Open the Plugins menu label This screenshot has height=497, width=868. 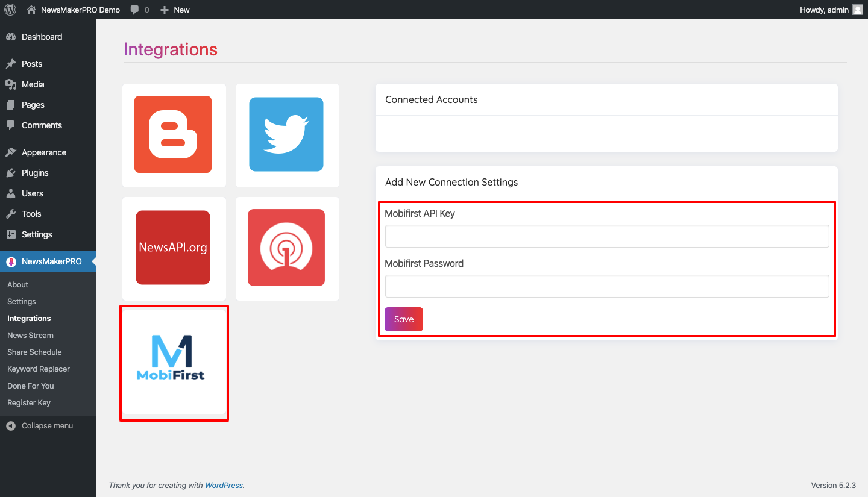[x=35, y=173]
